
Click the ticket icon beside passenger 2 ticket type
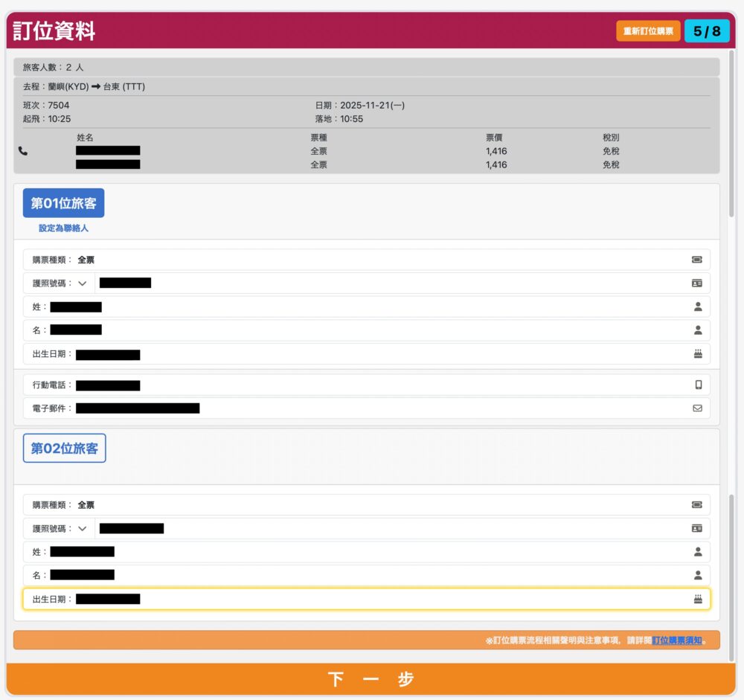pos(696,504)
